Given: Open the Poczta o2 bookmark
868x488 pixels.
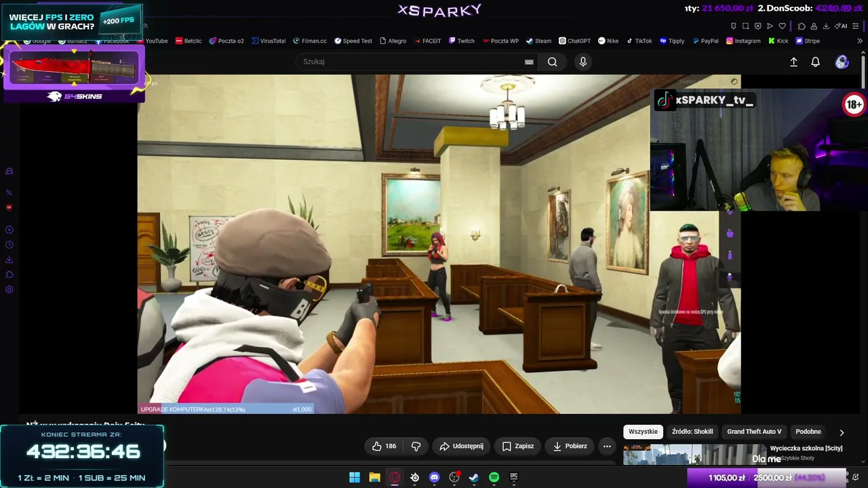Looking at the screenshot, I should pyautogui.click(x=226, y=41).
